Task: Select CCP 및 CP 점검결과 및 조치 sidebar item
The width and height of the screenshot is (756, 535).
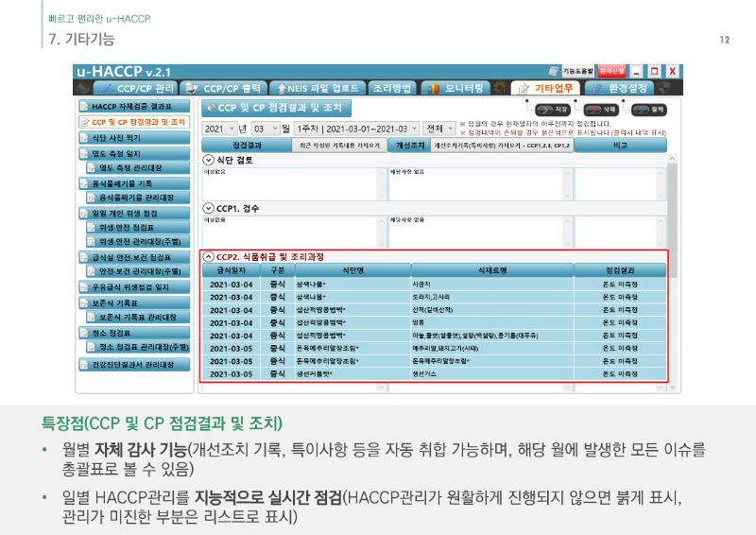Action: pyautogui.click(x=134, y=122)
